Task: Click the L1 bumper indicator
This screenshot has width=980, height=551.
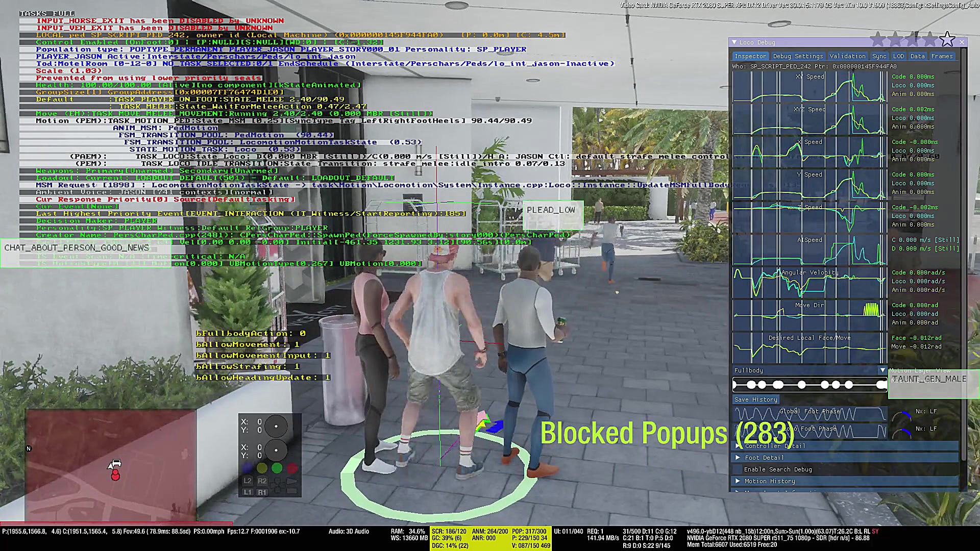Action: [x=248, y=492]
